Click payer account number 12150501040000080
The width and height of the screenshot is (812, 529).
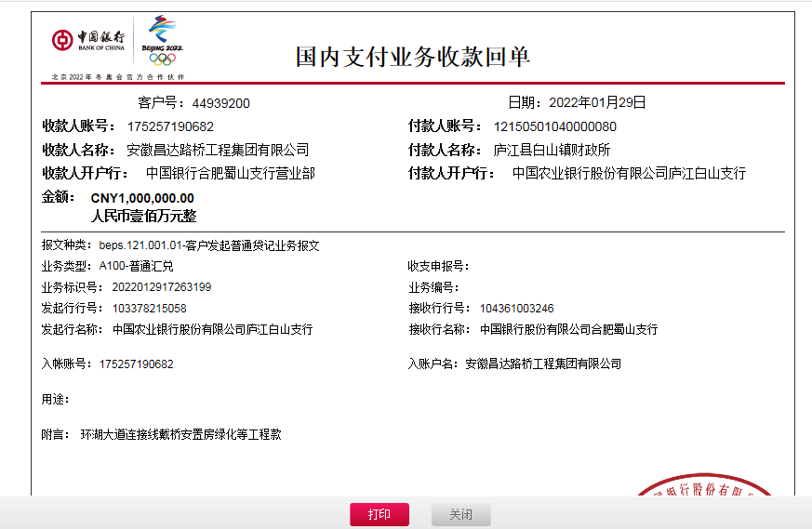tap(554, 126)
